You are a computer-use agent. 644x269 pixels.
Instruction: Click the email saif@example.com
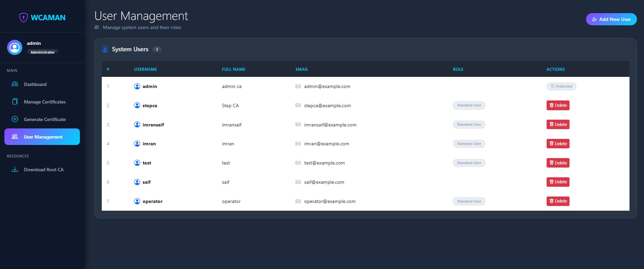point(324,182)
